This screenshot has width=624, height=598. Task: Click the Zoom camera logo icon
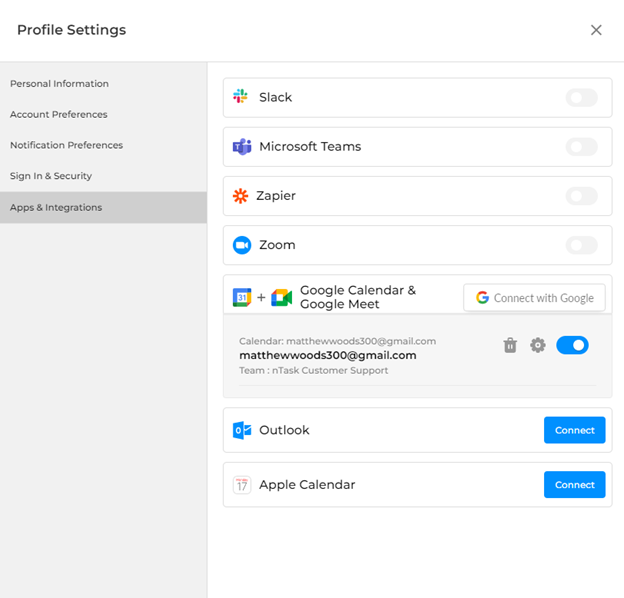(x=242, y=245)
